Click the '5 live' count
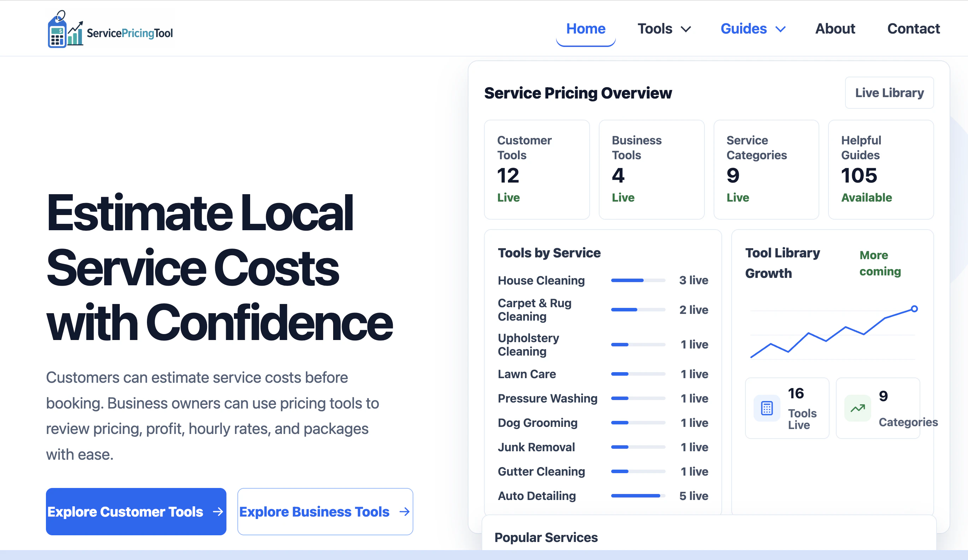Screen dimensions: 968x560 [693, 496]
